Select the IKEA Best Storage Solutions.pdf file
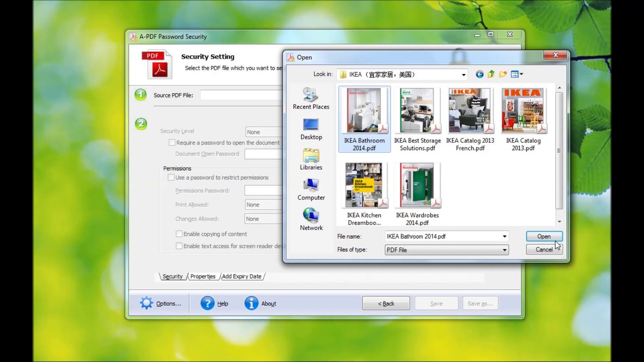Viewport: 644px width, 362px height. click(x=417, y=120)
